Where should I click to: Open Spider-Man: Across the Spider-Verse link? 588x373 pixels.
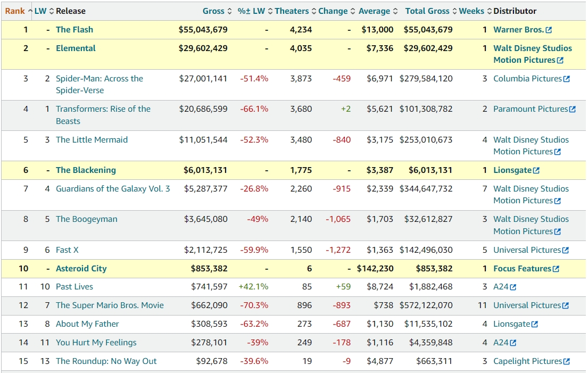(x=100, y=85)
